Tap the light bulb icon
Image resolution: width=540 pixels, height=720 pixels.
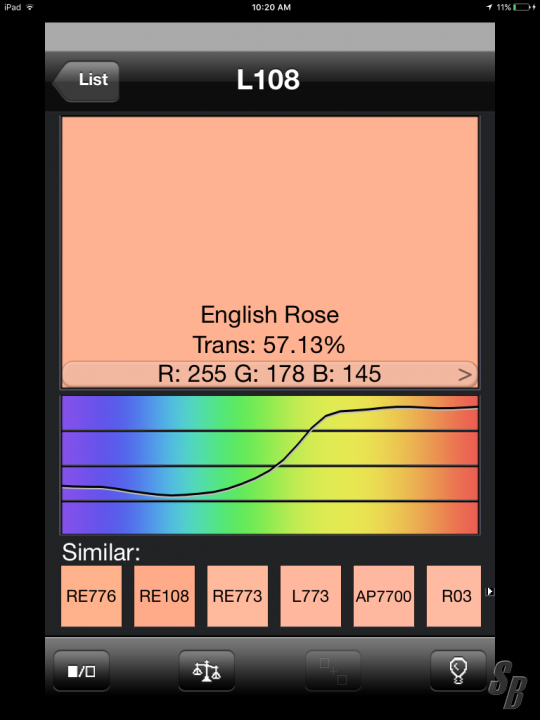458,671
